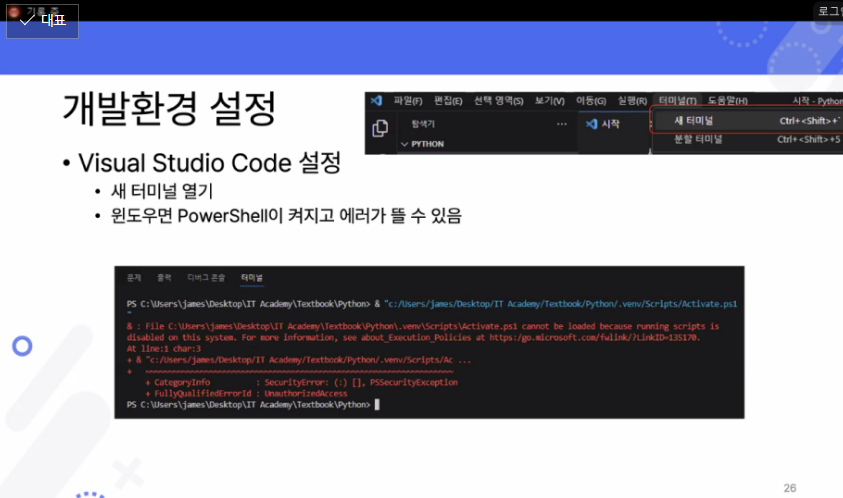This screenshot has height=498, width=843.
Task: Click the page number 26
Action: pos(790,488)
